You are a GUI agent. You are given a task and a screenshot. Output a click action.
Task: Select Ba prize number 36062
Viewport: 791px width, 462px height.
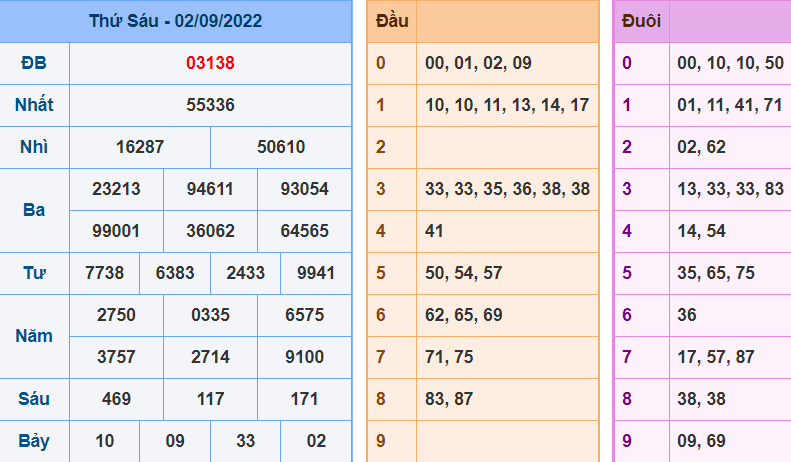coord(210,231)
